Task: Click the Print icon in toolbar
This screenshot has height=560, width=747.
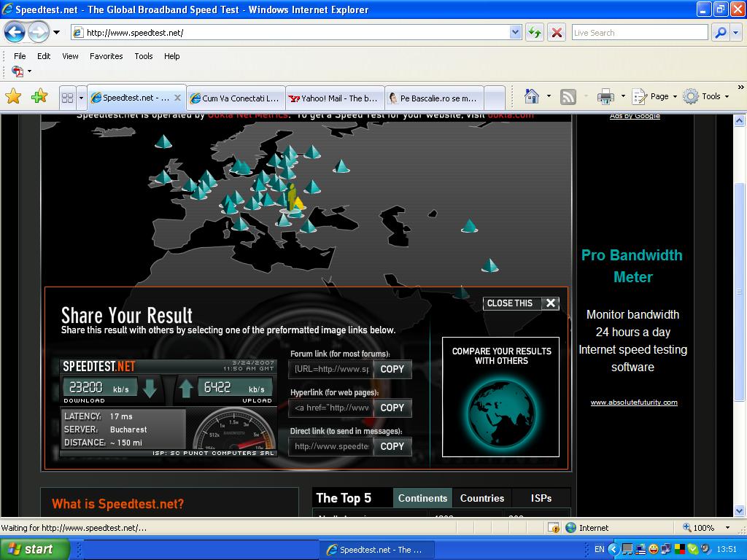Action: click(605, 96)
